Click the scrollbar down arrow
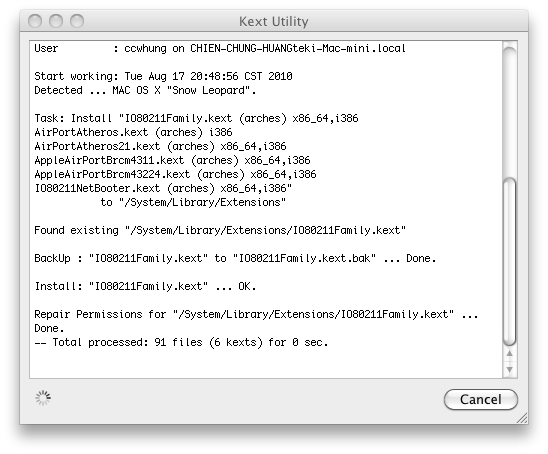This screenshot has width=548, height=454. [x=509, y=369]
